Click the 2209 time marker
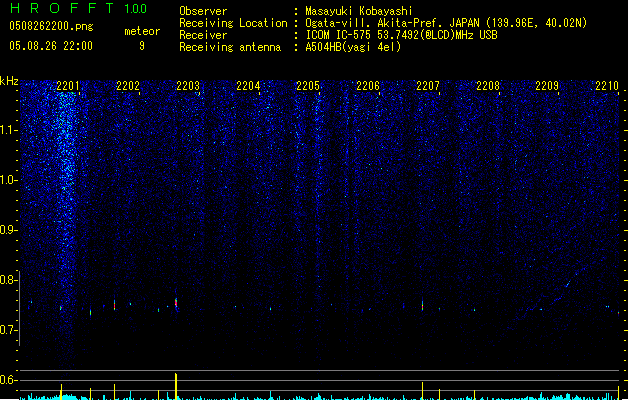Screen dimensions: 629x400 tap(547, 86)
